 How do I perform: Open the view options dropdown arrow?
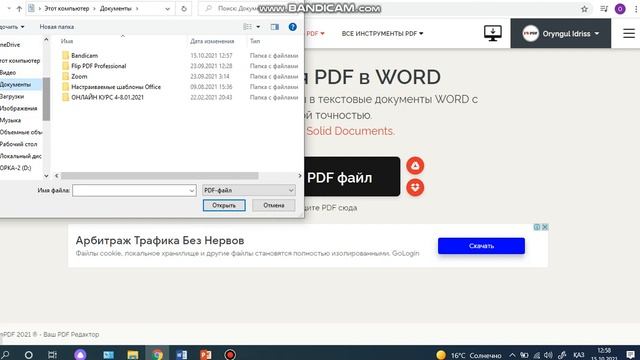(258, 27)
